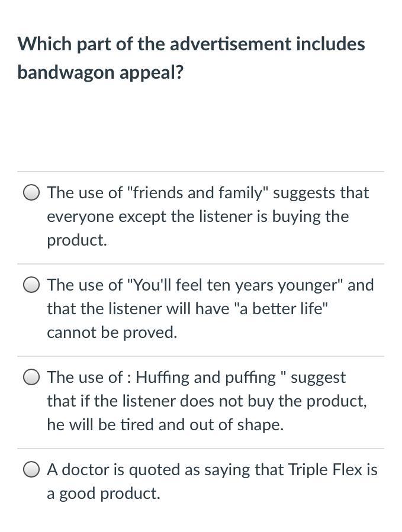This screenshot has width=402, height=532.
Task: Click the text "A doctor is quoted as saying"
Action: (x=166, y=470)
